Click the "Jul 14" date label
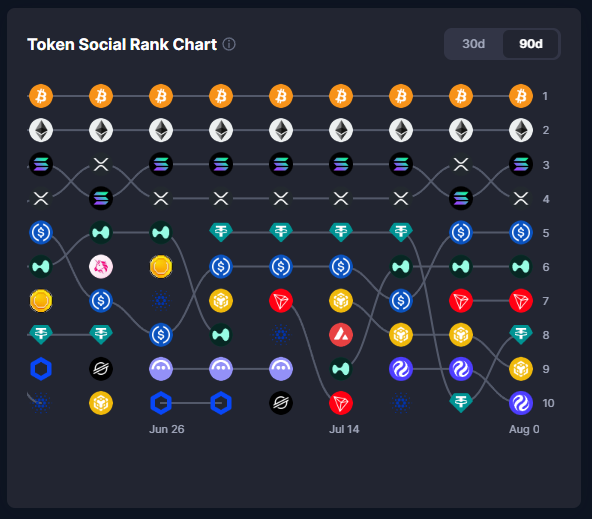The height and width of the screenshot is (519, 592). [x=344, y=429]
